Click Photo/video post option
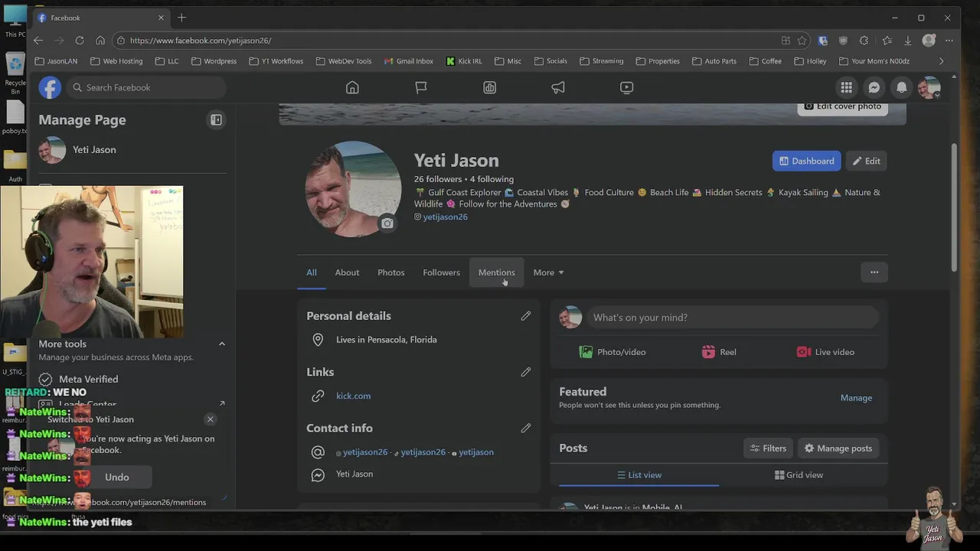980x551 pixels. coord(612,352)
